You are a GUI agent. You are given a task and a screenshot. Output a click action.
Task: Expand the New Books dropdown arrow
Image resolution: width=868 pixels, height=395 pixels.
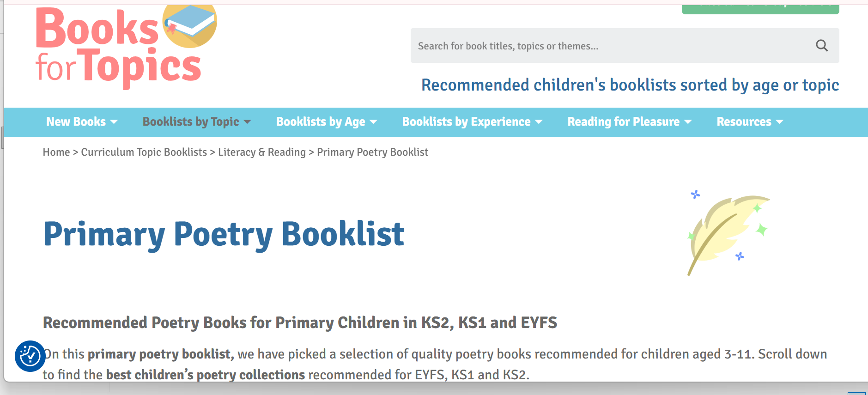(x=114, y=122)
